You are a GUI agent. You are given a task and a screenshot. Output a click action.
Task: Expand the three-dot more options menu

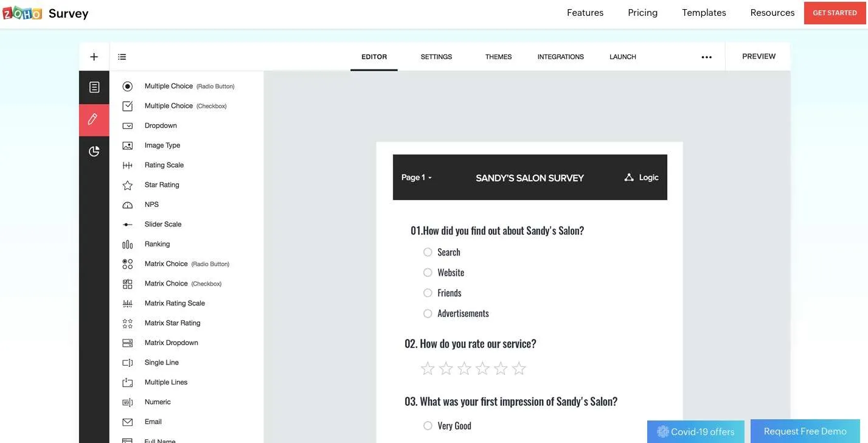click(706, 57)
